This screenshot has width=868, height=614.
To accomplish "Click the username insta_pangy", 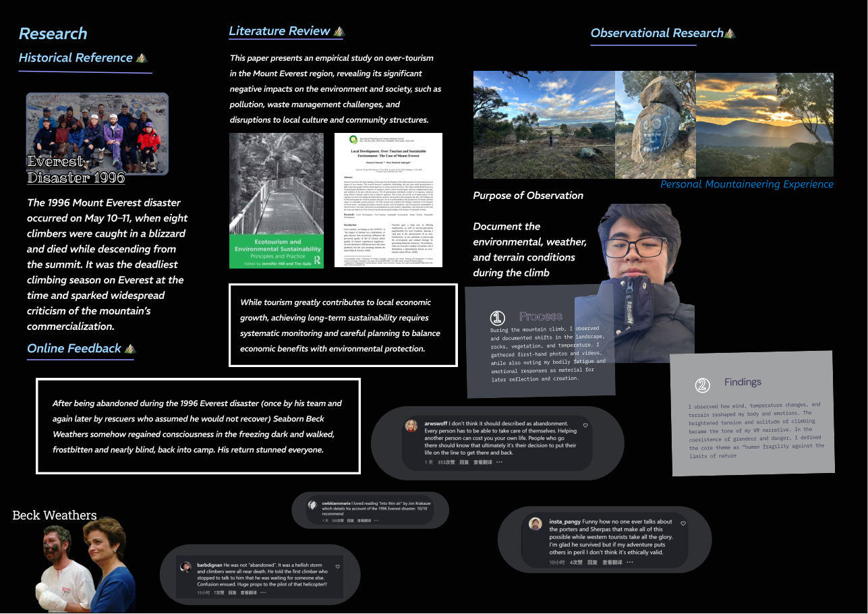I will point(565,522).
